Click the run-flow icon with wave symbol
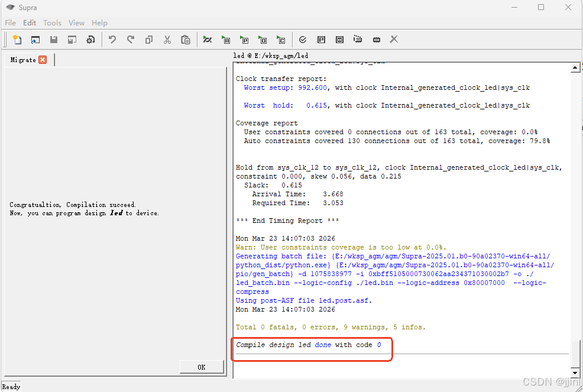This screenshot has width=583, height=392. tap(207, 40)
